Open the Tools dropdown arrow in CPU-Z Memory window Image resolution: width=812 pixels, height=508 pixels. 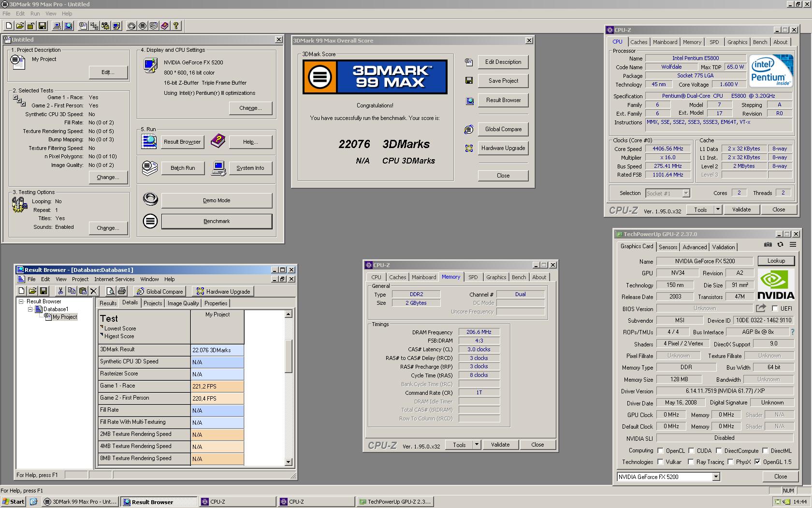pos(477,445)
